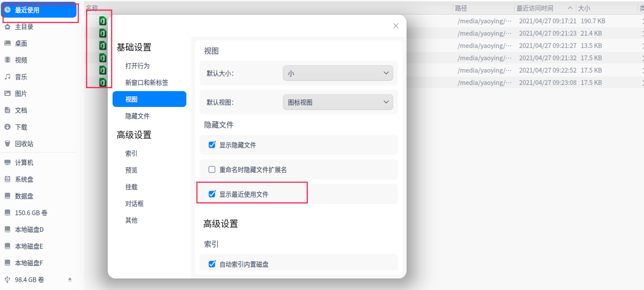
Task: Click the 下载 download icon
Action: pos(7,127)
